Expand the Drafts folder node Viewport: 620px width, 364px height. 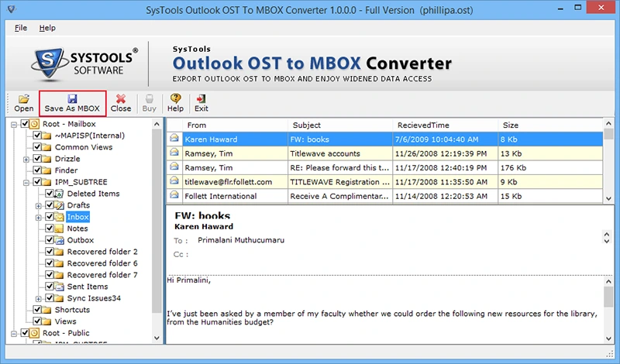pos(38,206)
